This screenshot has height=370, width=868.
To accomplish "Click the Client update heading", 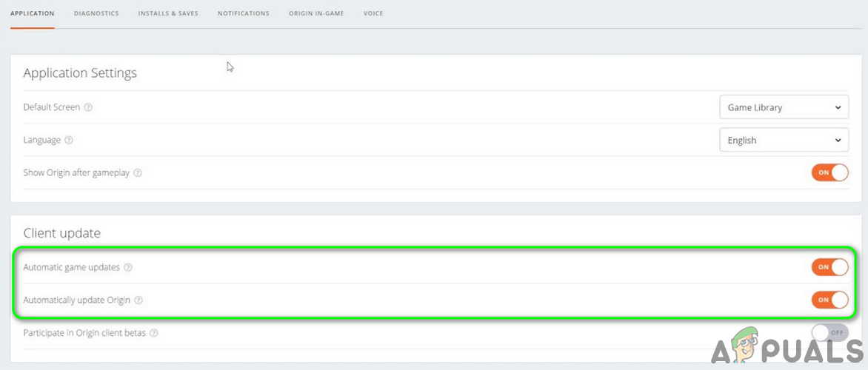I will coord(62,233).
